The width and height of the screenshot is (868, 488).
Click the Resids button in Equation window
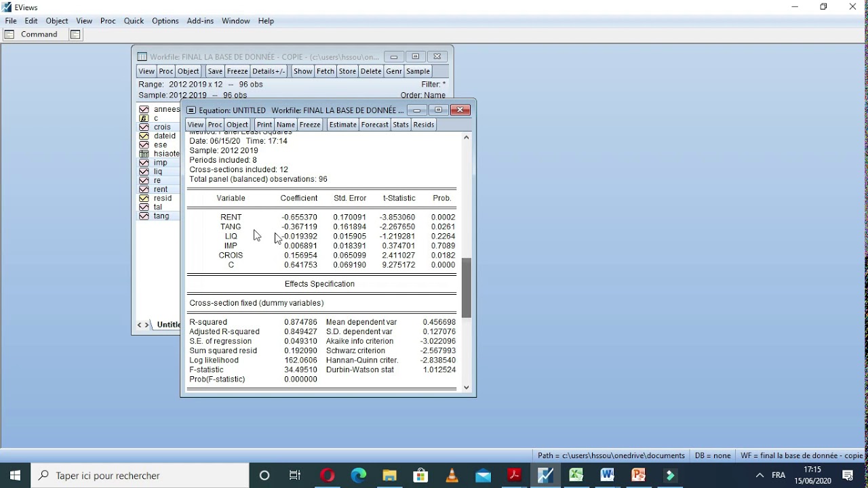[424, 125]
